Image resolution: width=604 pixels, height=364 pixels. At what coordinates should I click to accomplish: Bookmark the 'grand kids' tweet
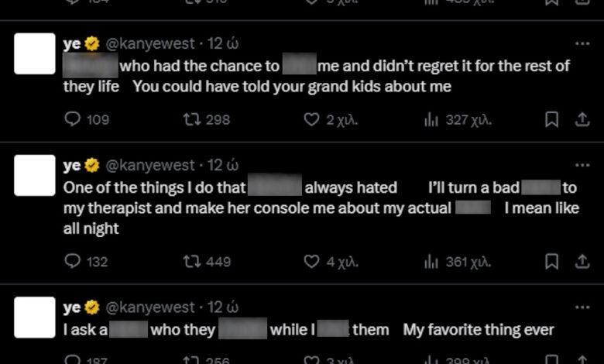coord(551,119)
